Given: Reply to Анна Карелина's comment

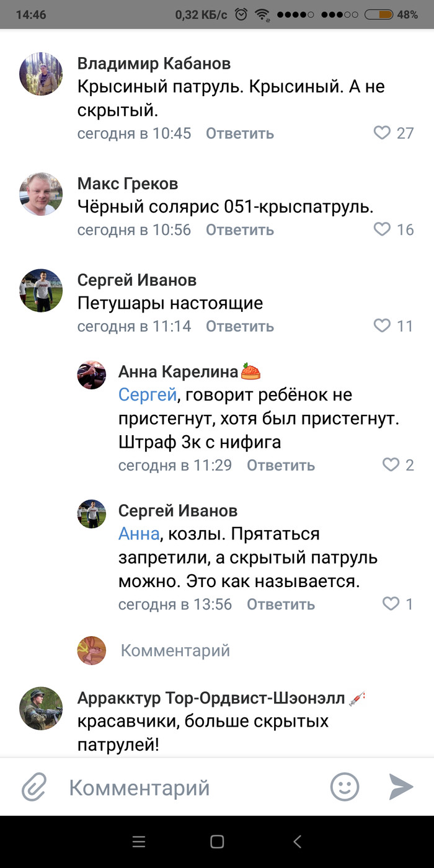Looking at the screenshot, I should click(280, 464).
